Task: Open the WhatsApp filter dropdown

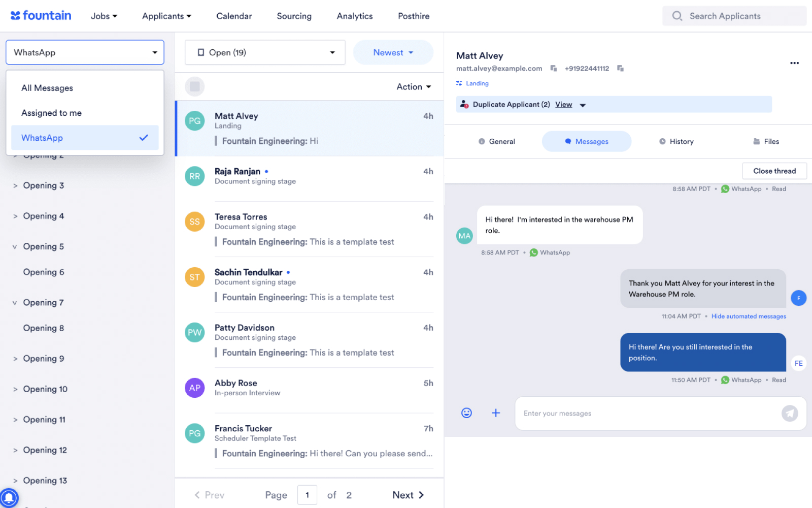Action: pos(85,52)
